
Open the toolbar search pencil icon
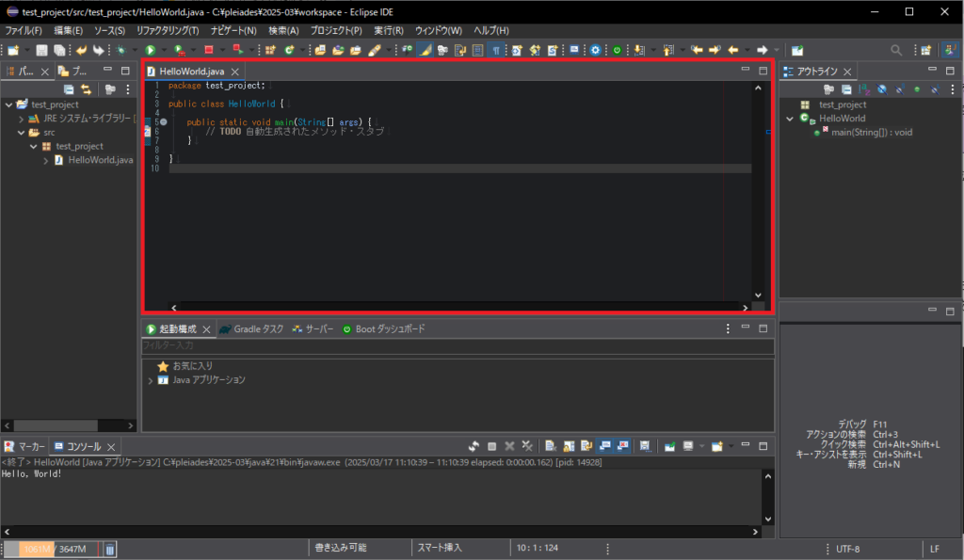[x=375, y=51]
